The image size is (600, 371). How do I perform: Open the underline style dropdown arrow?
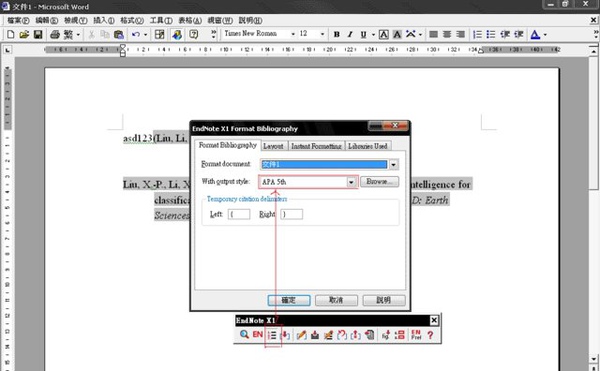(x=373, y=34)
